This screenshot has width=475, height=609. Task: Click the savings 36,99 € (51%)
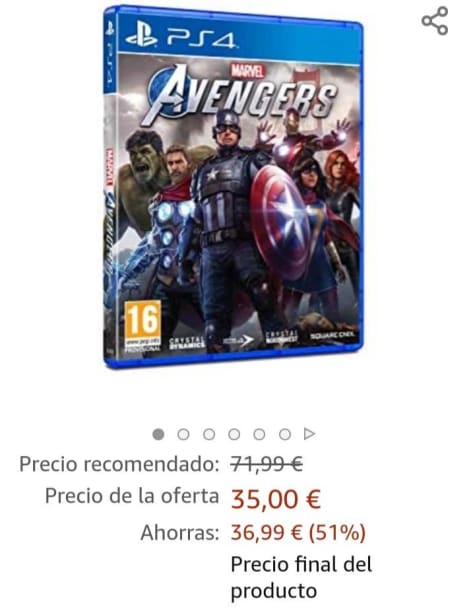click(298, 532)
